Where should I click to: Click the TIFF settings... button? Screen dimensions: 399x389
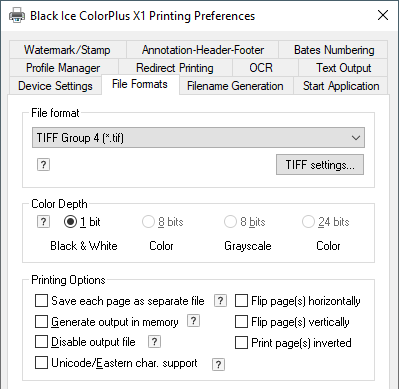[320, 165]
